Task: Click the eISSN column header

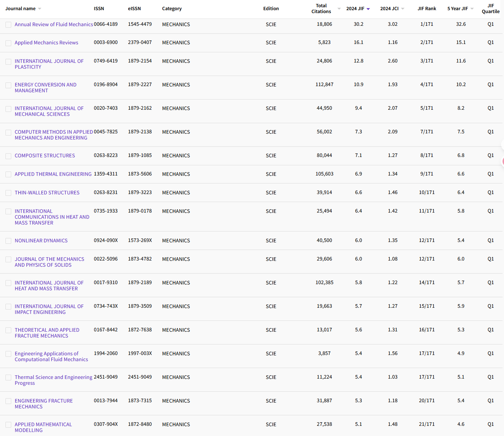Action: click(134, 9)
